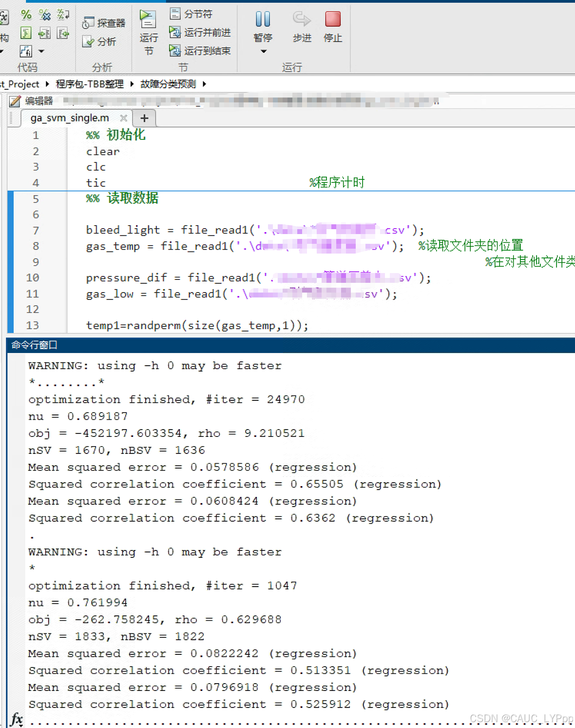Click the 'tic' code line
This screenshot has height=728, width=575.
(x=96, y=183)
